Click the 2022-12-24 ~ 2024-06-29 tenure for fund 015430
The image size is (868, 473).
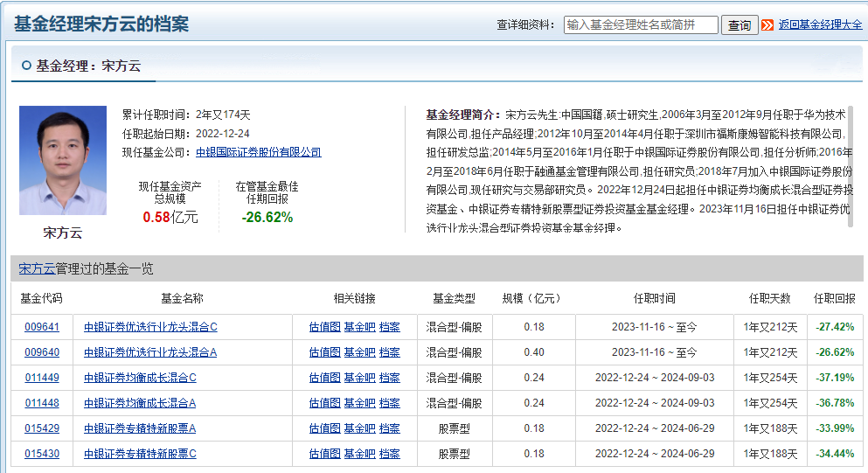655,454
